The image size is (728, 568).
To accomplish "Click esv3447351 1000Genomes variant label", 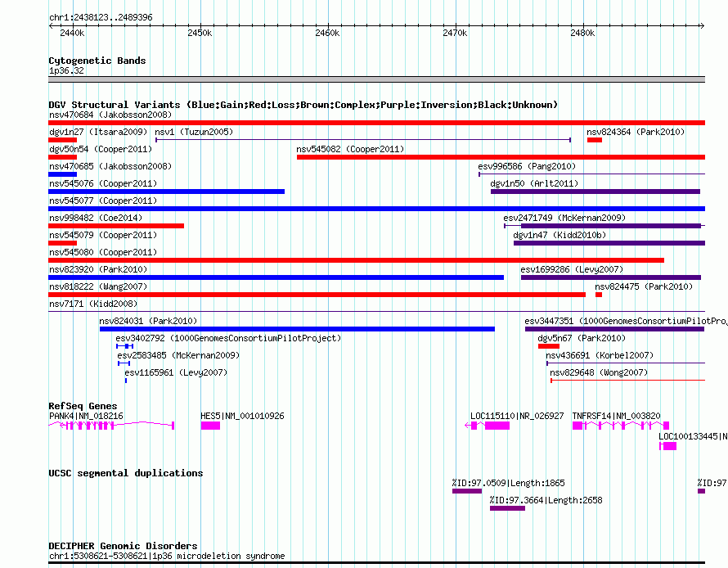I will click(626, 321).
